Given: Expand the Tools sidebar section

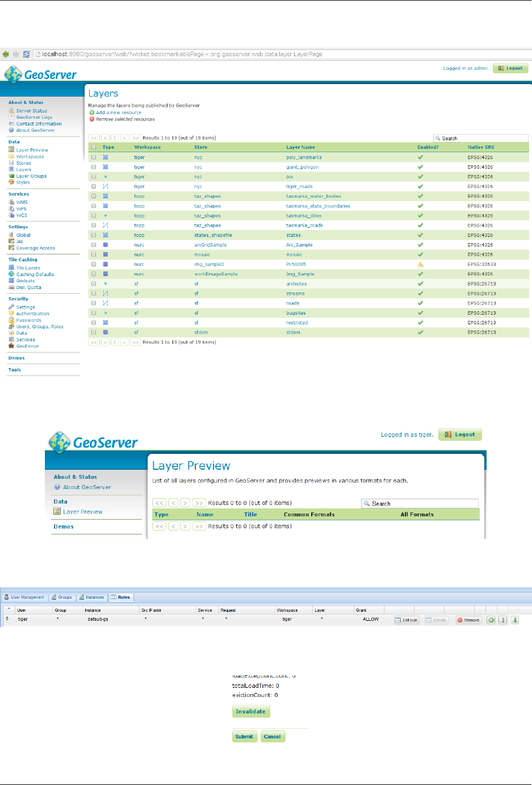Looking at the screenshot, I should [x=15, y=370].
